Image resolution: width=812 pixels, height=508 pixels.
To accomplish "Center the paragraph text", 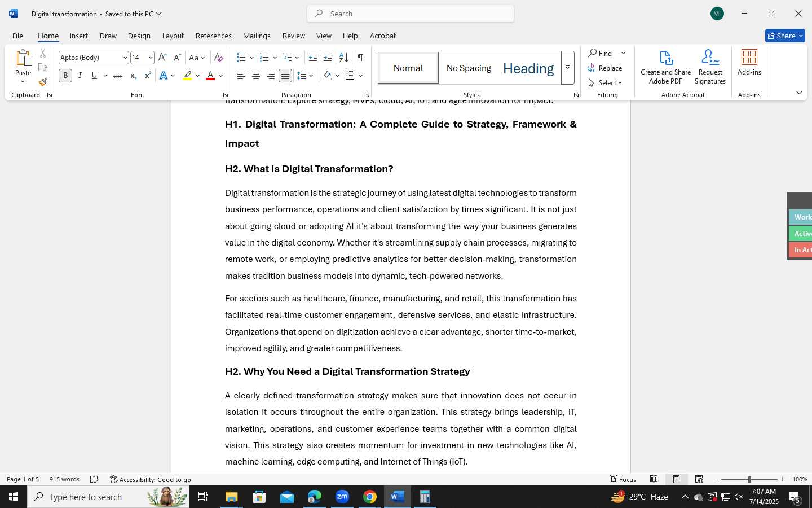I will (255, 76).
